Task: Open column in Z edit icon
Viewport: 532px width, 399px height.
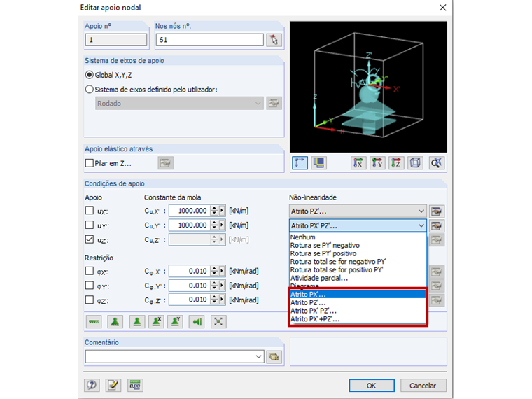Action: pyautogui.click(x=166, y=163)
